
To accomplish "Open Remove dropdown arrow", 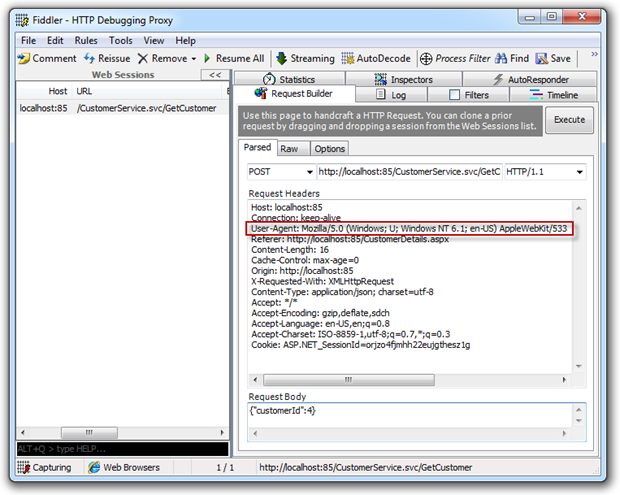I will 194,59.
